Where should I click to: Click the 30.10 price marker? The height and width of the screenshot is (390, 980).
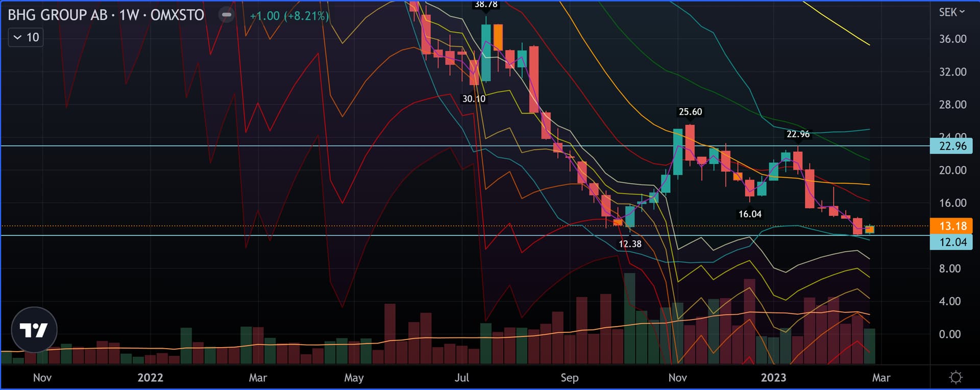[474, 99]
